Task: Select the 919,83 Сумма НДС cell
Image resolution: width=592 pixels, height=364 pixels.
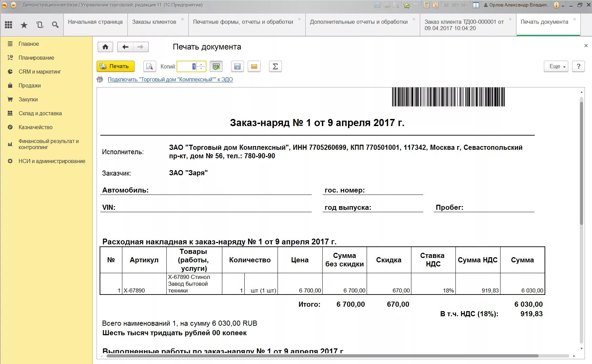Action: (478, 284)
